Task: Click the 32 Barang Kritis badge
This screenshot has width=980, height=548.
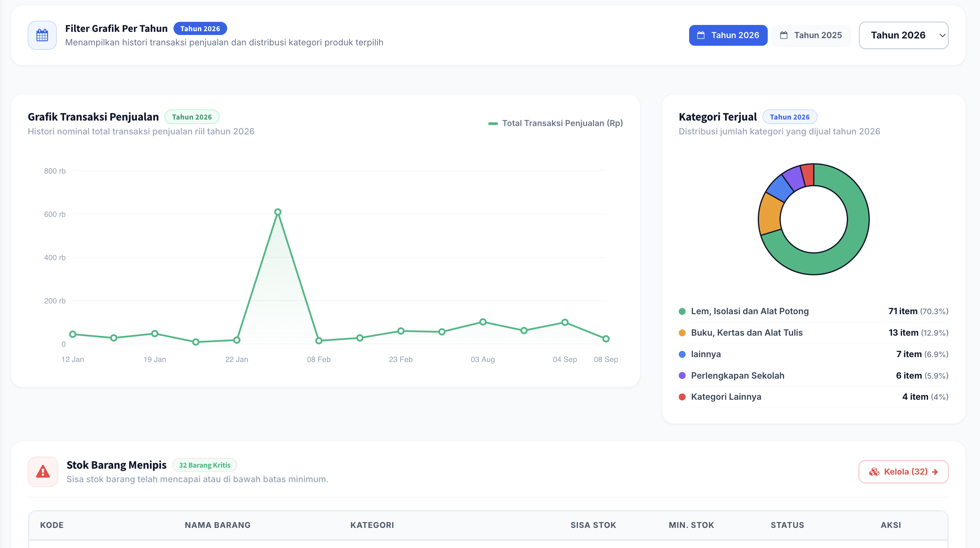Action: click(205, 465)
